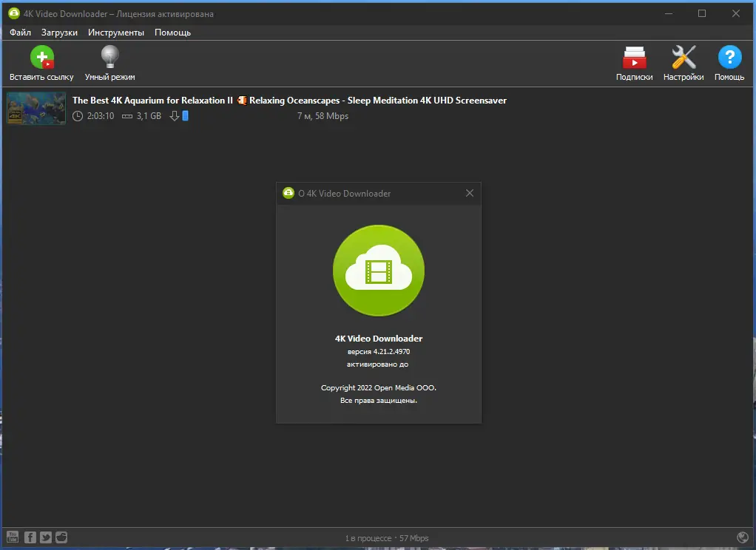Open the Загрузки menu
The height and width of the screenshot is (550, 756).
click(59, 33)
